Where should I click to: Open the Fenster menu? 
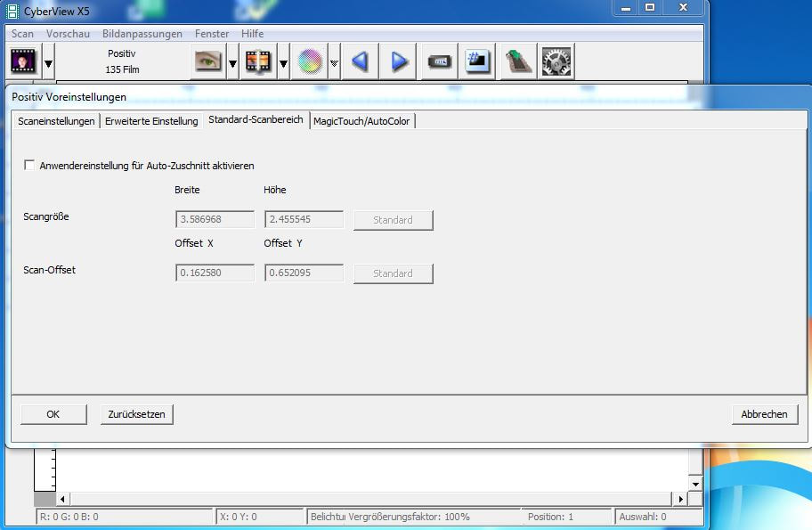[212, 34]
